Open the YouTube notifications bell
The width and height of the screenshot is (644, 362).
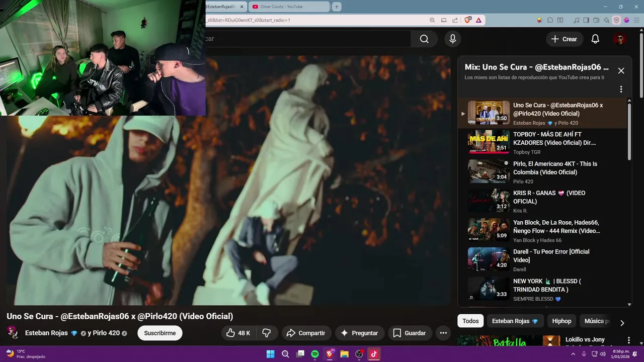[x=595, y=39]
